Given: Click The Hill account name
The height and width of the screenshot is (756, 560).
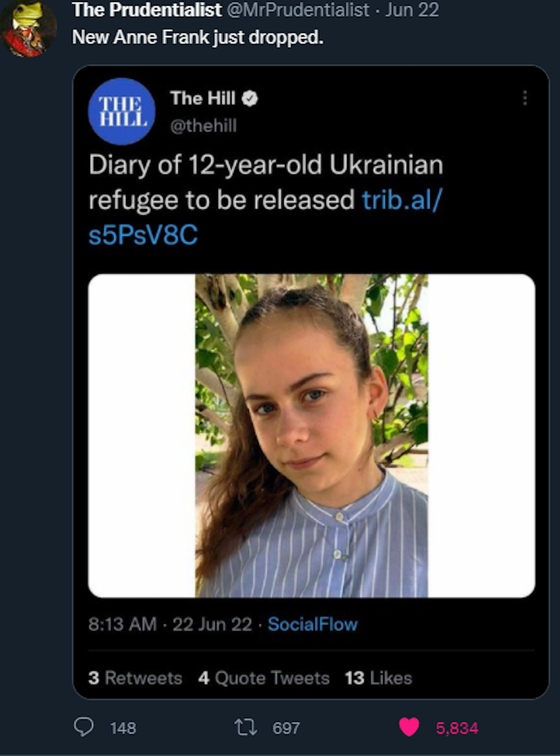Looking at the screenshot, I should [203, 99].
